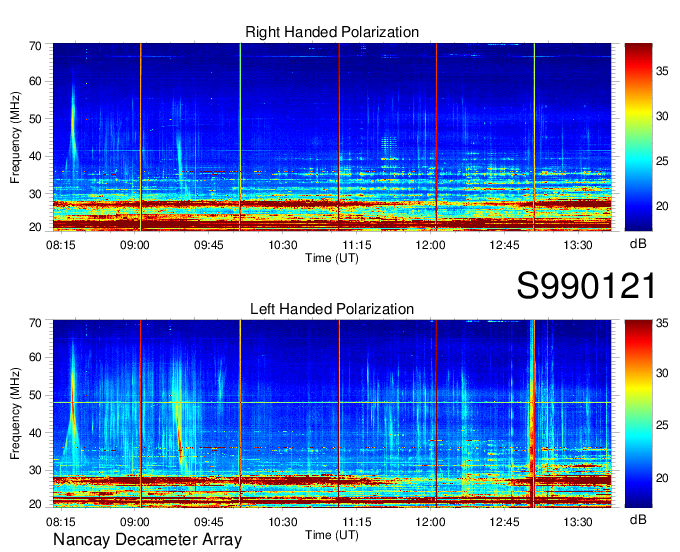The width and height of the screenshot is (680, 552).
Task: Click the left-handed polarization spectrogram image
Action: tap(332, 414)
